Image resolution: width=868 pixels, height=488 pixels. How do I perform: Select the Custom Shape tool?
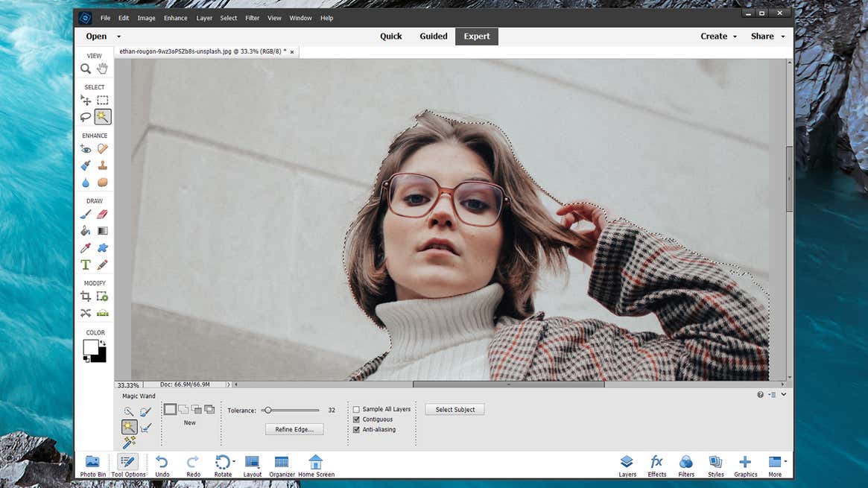(102, 248)
